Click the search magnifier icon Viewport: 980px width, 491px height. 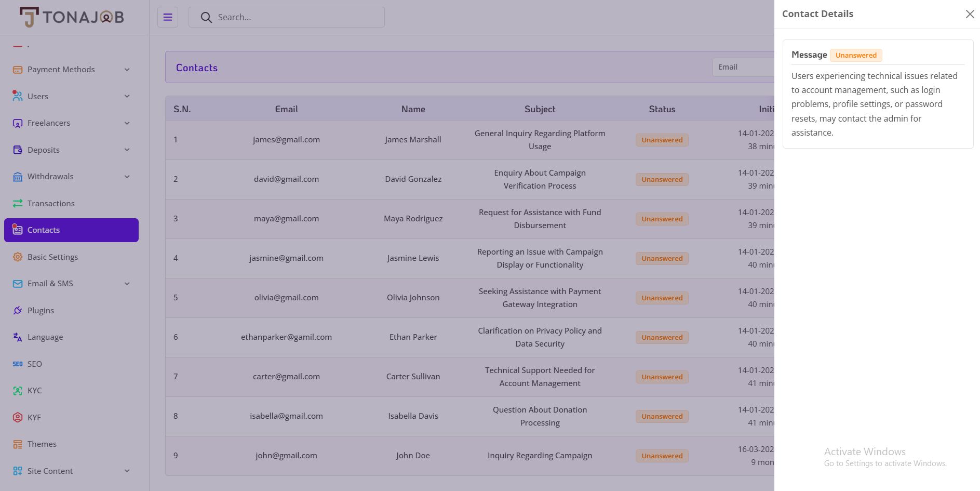206,17
